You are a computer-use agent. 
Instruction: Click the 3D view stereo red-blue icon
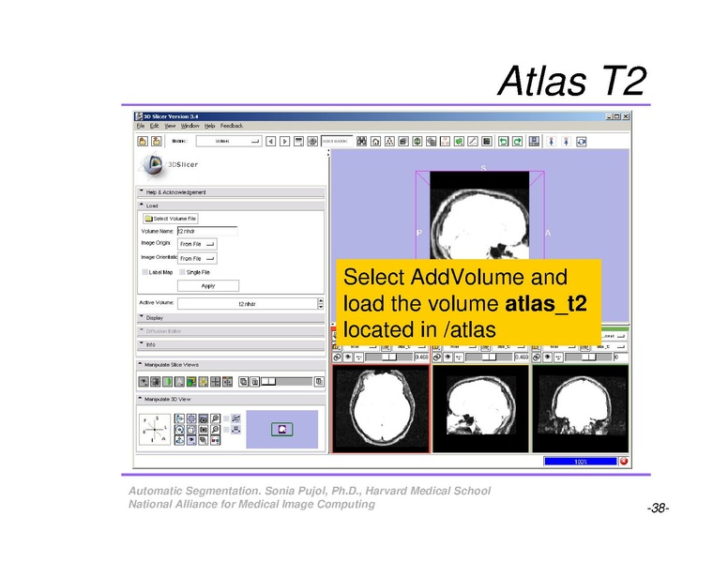click(215, 440)
